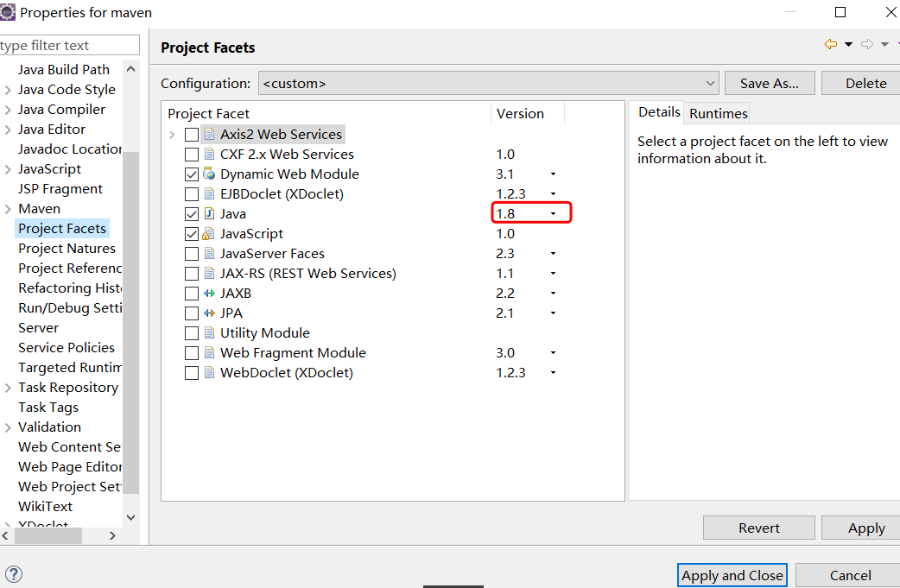
Task: Click the Java facet icon
Action: pyautogui.click(x=209, y=214)
